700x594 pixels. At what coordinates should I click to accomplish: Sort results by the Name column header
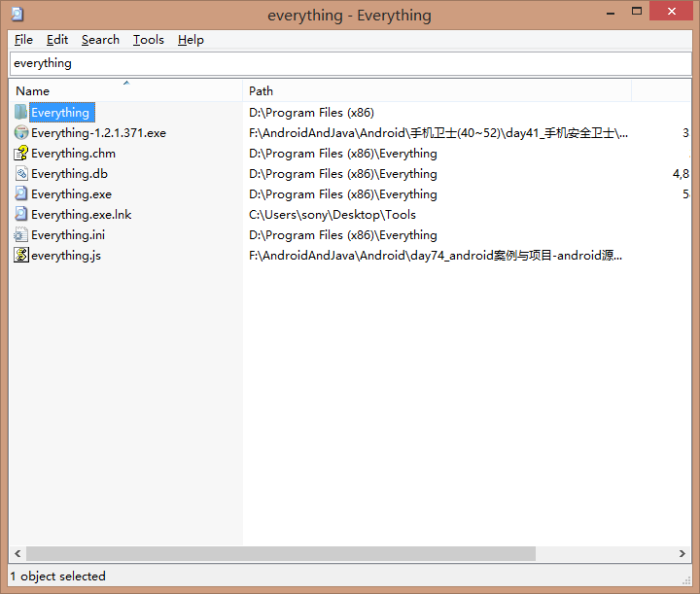point(125,91)
